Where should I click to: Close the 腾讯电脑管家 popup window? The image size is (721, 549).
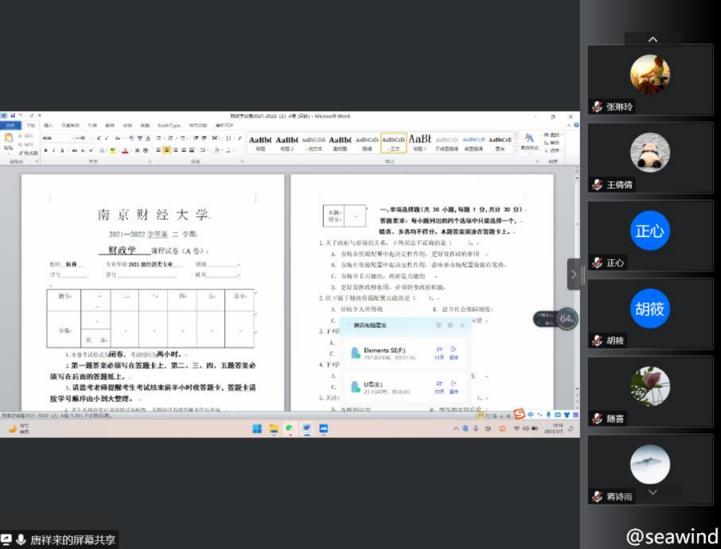(x=462, y=325)
